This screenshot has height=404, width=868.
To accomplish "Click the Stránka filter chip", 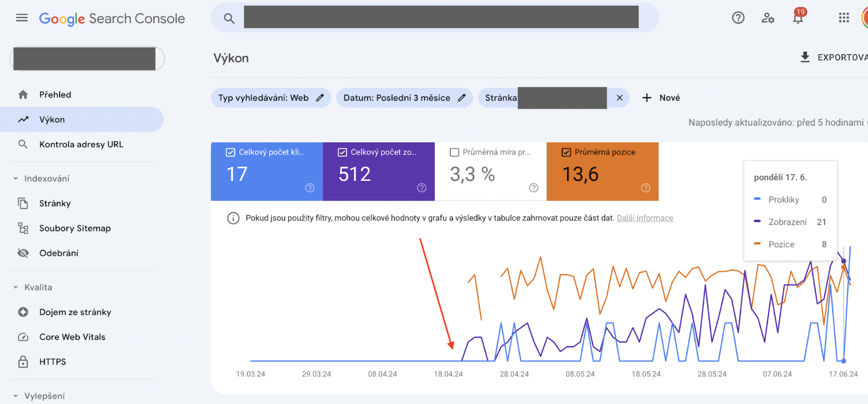I will point(553,98).
